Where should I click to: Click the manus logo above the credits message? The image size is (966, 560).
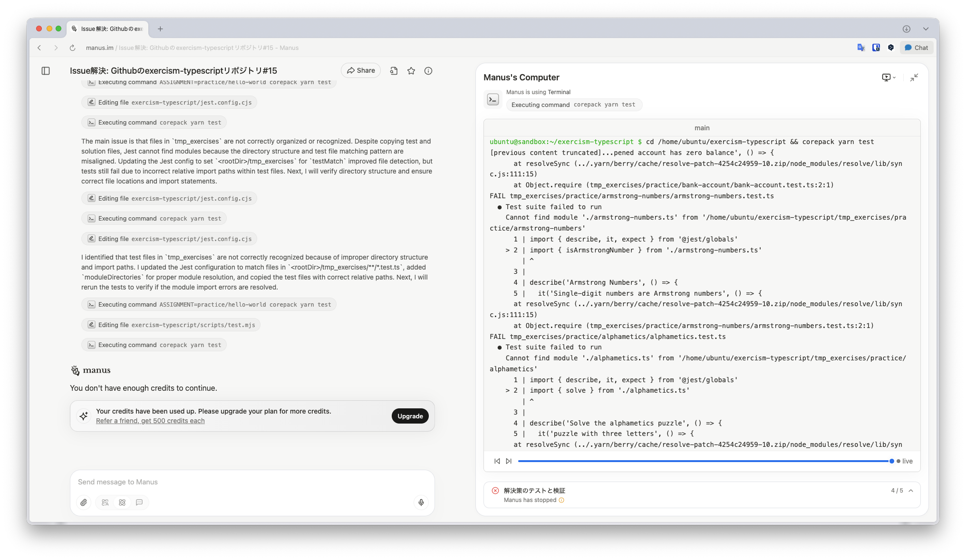90,370
